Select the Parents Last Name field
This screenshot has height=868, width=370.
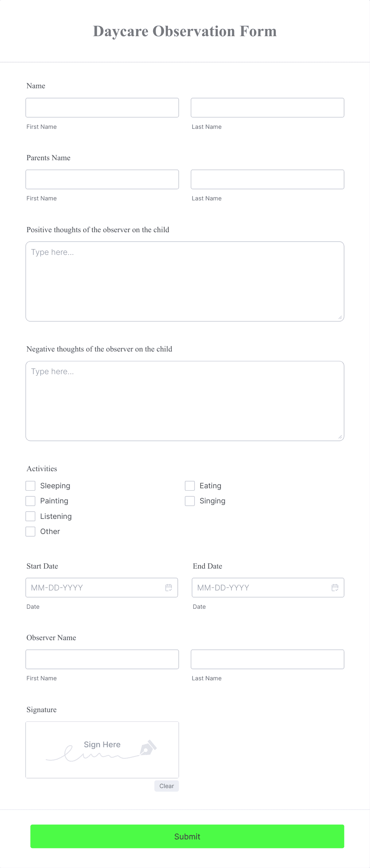tap(267, 179)
